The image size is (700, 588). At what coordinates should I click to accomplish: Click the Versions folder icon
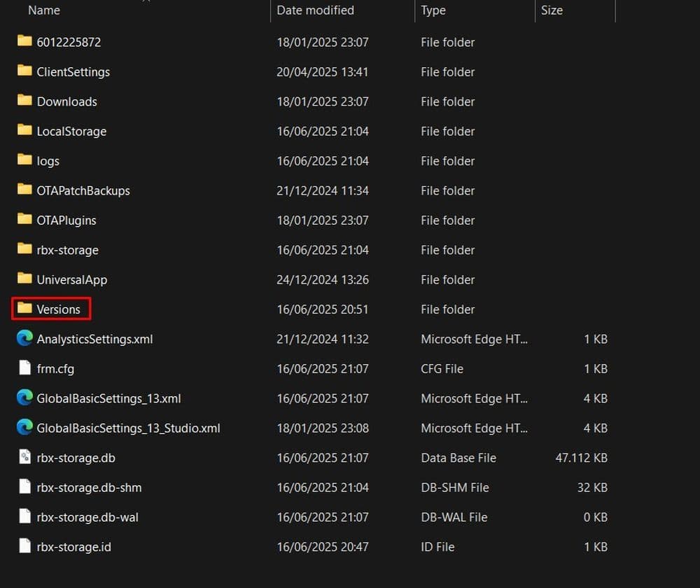[x=24, y=309]
